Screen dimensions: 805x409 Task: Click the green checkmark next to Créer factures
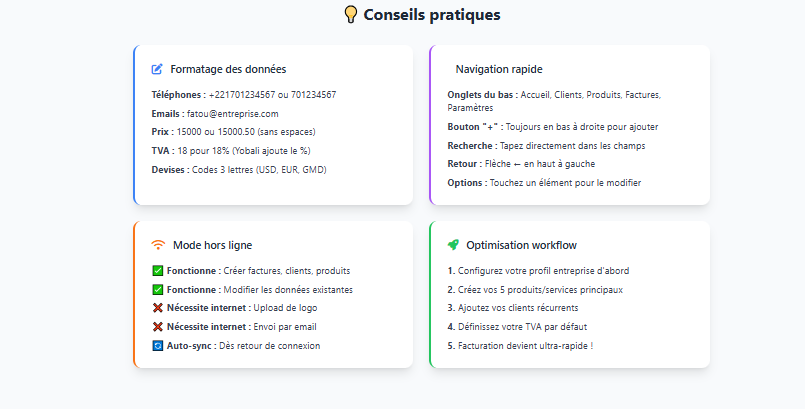pyautogui.click(x=158, y=270)
